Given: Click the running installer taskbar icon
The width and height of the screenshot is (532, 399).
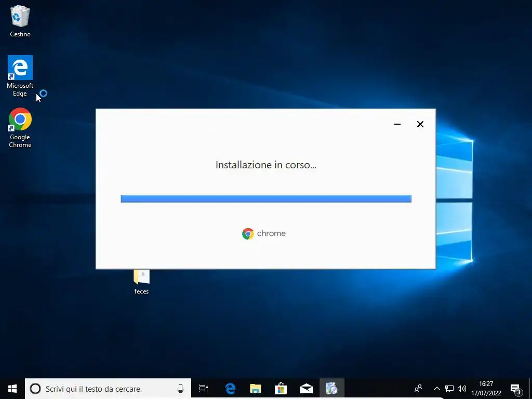Looking at the screenshot, I should click(x=332, y=389).
